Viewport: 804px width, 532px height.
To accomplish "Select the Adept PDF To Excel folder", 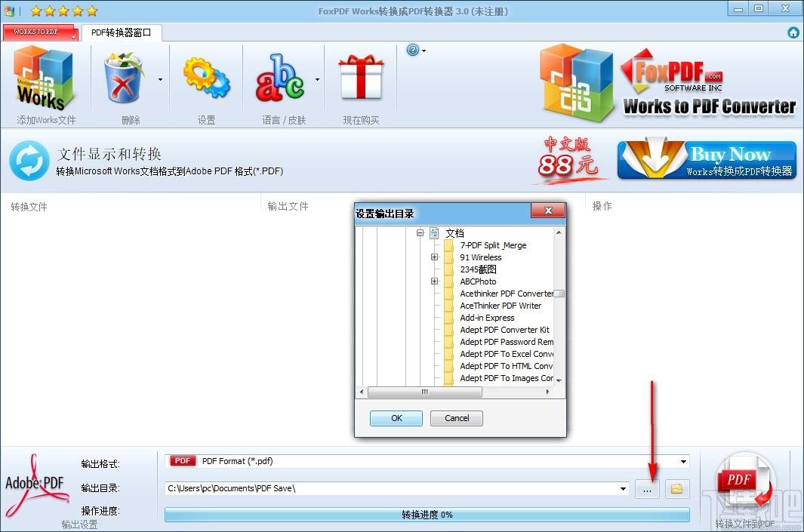I will coord(506,354).
